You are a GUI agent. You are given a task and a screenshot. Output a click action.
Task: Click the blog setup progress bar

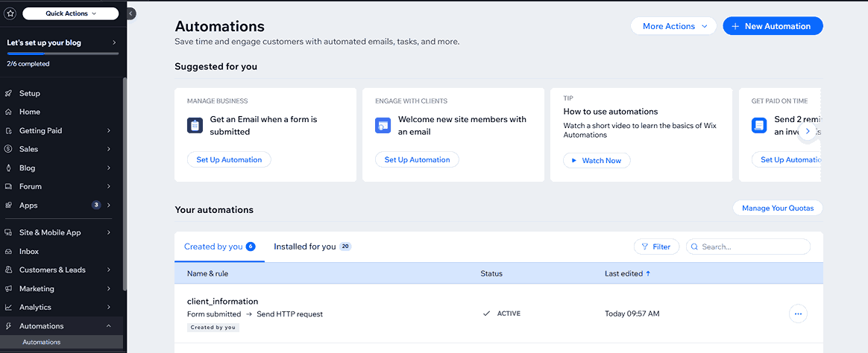click(63, 54)
